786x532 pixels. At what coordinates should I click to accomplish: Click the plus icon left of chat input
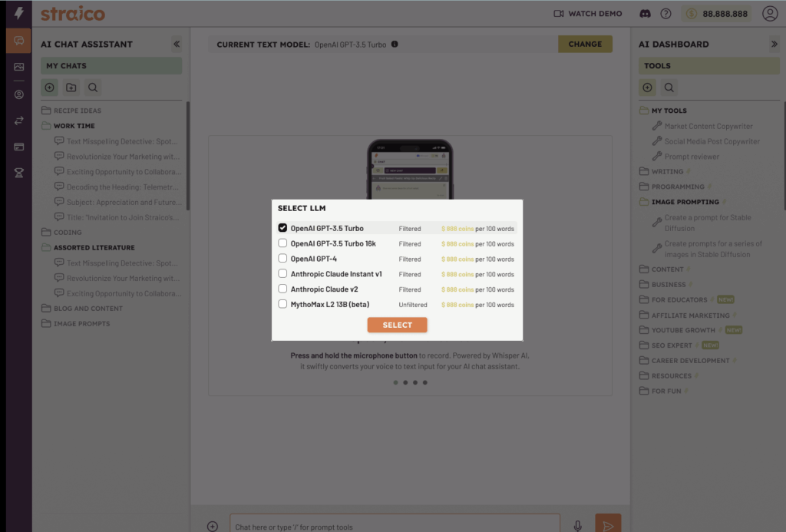[213, 526]
